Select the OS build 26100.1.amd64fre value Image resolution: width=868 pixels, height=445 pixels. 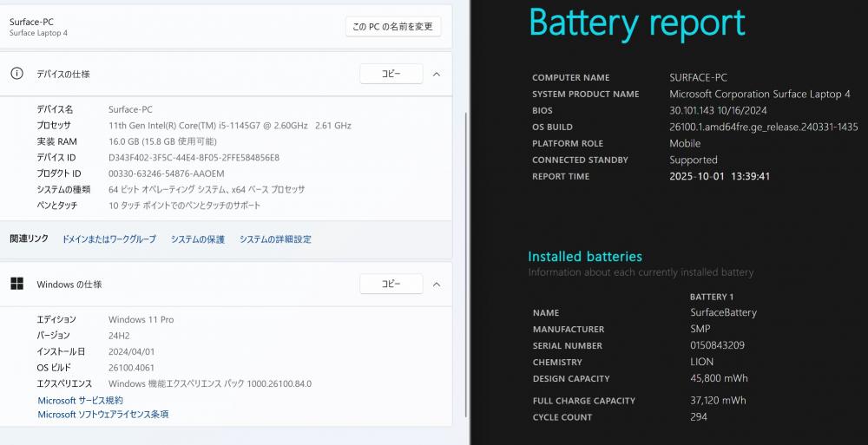click(x=763, y=127)
